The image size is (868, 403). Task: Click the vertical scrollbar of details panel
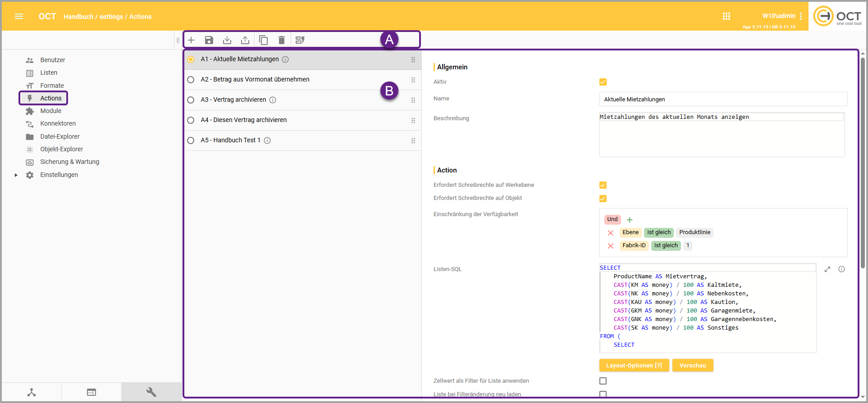point(863,162)
